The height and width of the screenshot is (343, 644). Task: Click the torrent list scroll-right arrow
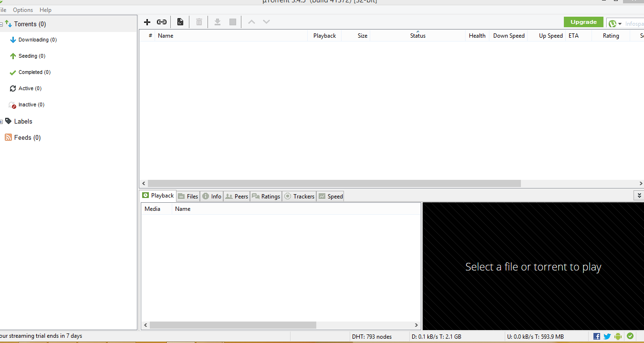(x=640, y=184)
